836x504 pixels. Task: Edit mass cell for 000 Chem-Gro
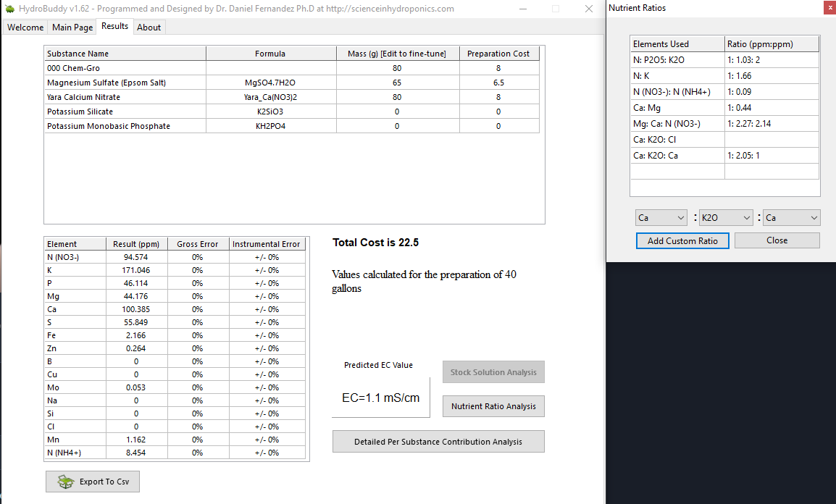point(397,68)
